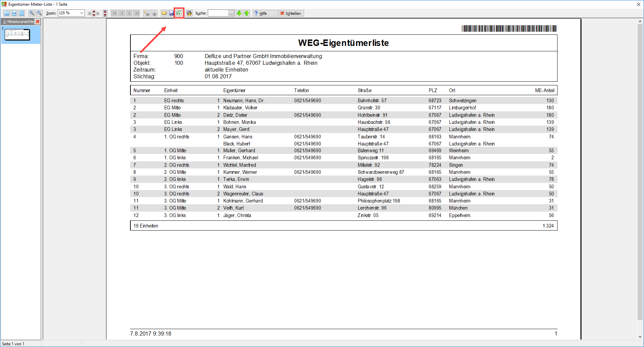Click the Straße column header
The width and height of the screenshot is (644, 347).
(x=365, y=90)
